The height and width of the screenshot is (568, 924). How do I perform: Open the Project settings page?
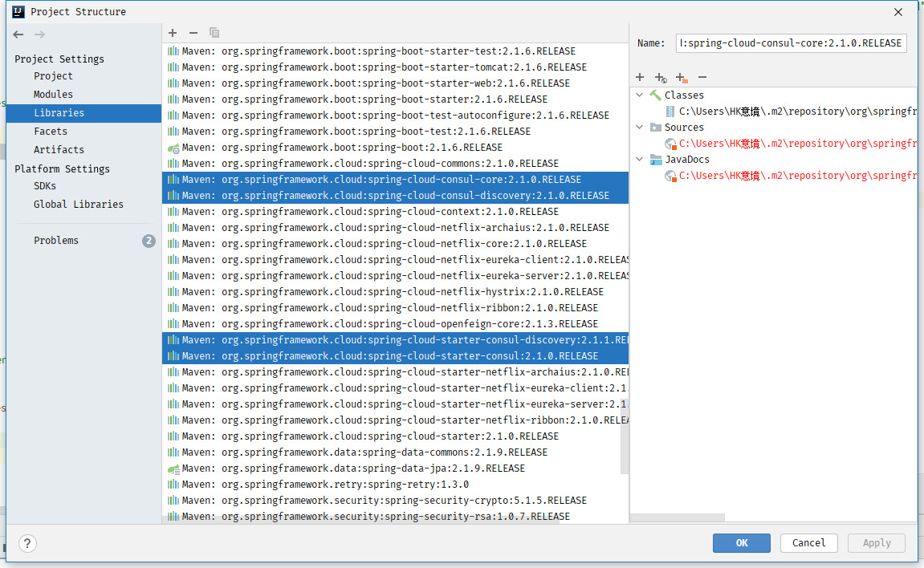click(53, 76)
